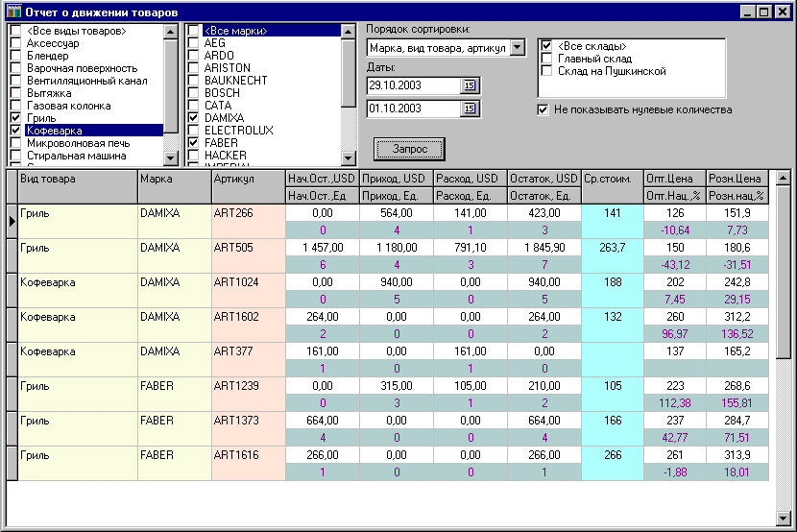The height and width of the screenshot is (532, 797).
Task: Open calendar picker for date 29.10.2003
Action: (x=470, y=85)
